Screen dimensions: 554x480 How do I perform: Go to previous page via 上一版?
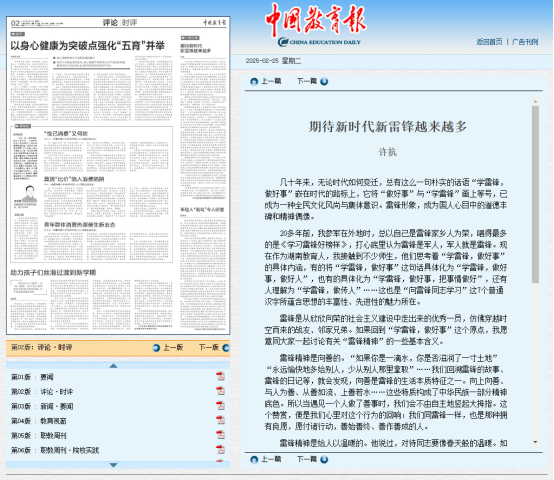173,348
